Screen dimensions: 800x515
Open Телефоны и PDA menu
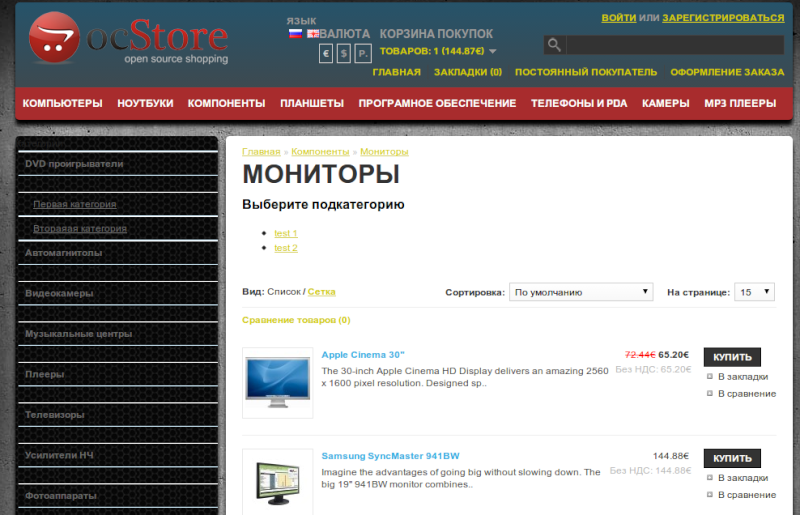579,103
